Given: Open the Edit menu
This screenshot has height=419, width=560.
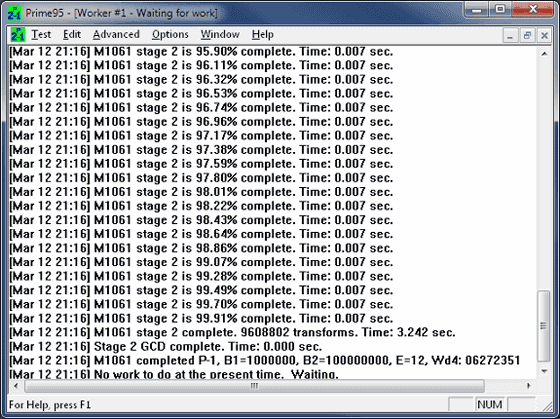Looking at the screenshot, I should (x=72, y=35).
